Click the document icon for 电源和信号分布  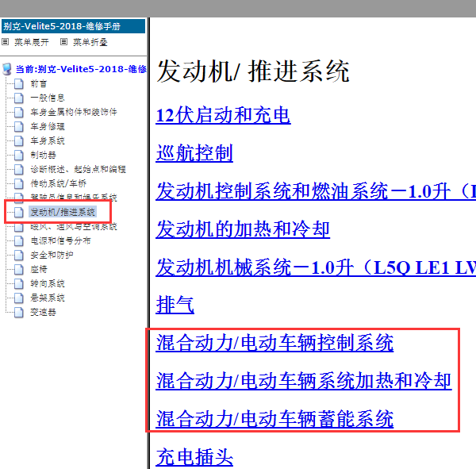(x=19, y=240)
